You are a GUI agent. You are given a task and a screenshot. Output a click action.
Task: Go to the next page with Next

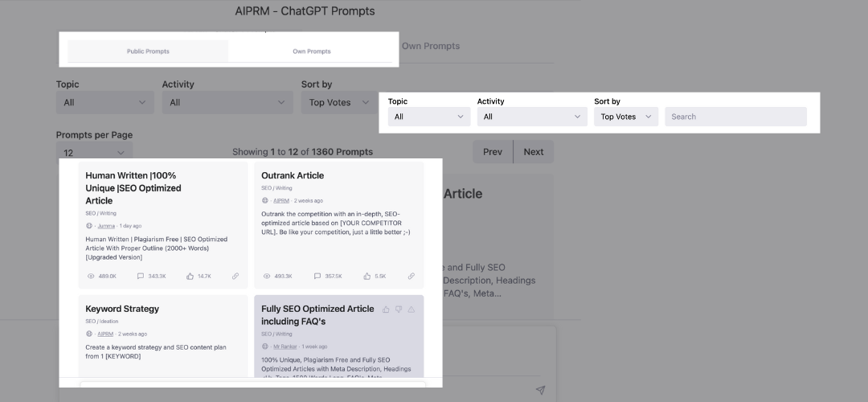(x=534, y=152)
